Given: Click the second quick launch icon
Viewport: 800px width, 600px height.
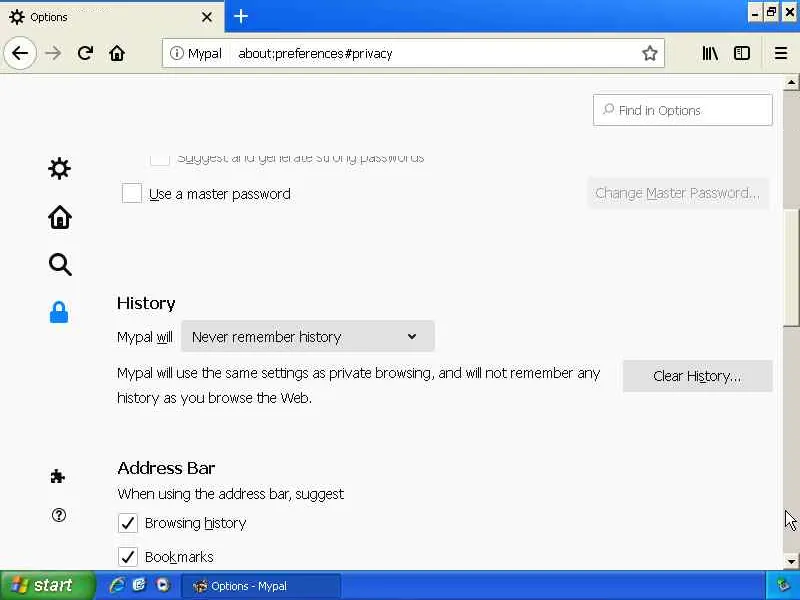Looking at the screenshot, I should coord(139,585).
